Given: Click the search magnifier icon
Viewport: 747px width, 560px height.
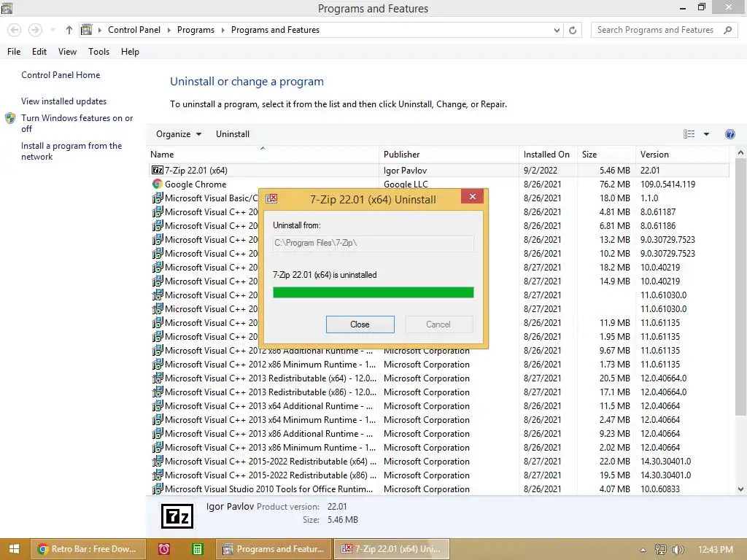Looking at the screenshot, I should point(727,30).
